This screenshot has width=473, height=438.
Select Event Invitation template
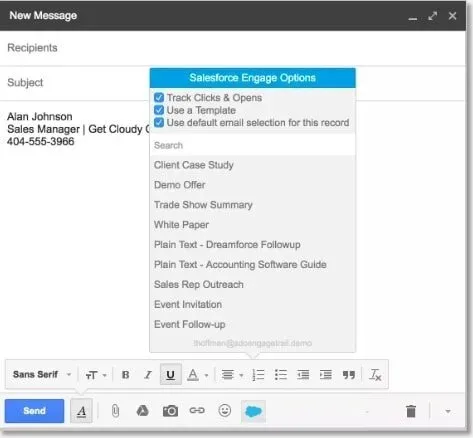pyautogui.click(x=253, y=304)
